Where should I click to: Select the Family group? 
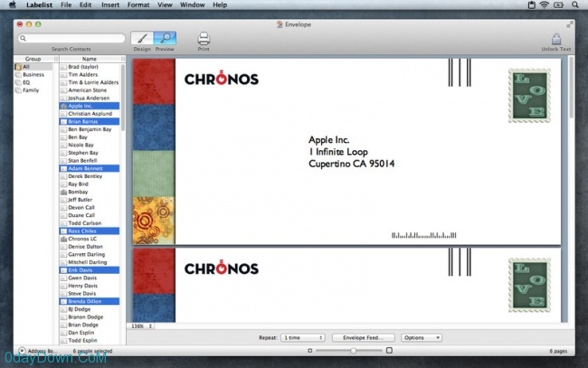[x=33, y=90]
